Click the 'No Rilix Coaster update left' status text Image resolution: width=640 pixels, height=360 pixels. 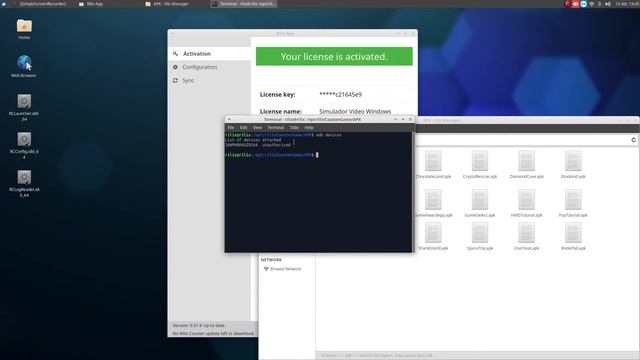pos(213,333)
